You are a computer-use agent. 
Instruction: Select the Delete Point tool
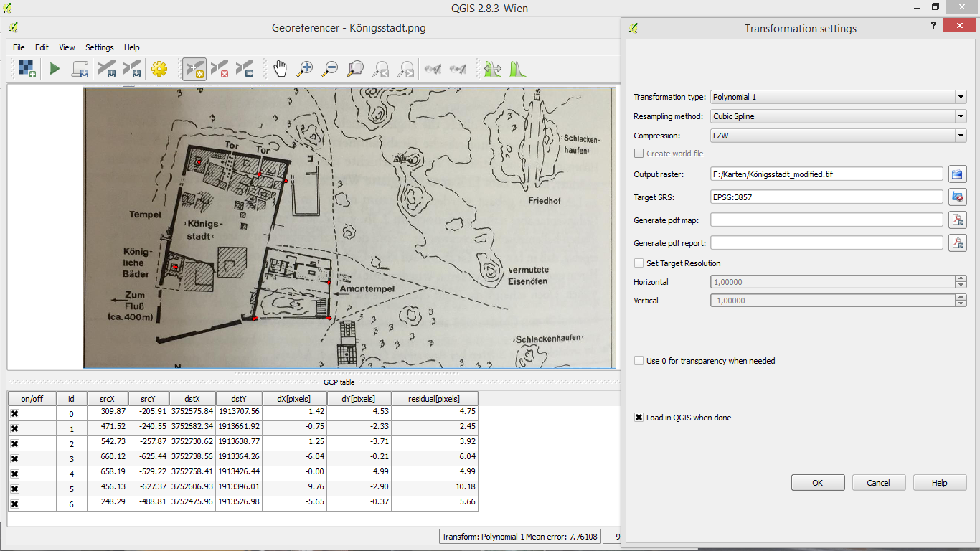[x=220, y=69]
